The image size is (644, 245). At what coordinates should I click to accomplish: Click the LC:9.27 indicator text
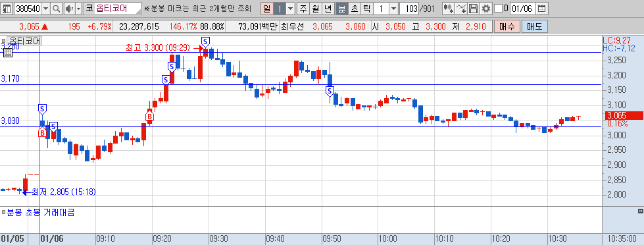[617, 40]
